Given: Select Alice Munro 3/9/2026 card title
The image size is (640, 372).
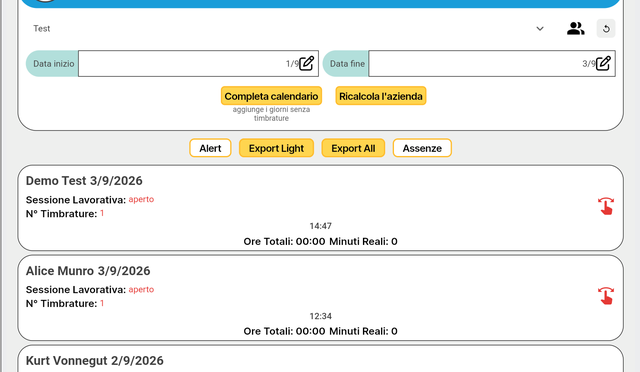Looking at the screenshot, I should click(88, 271).
